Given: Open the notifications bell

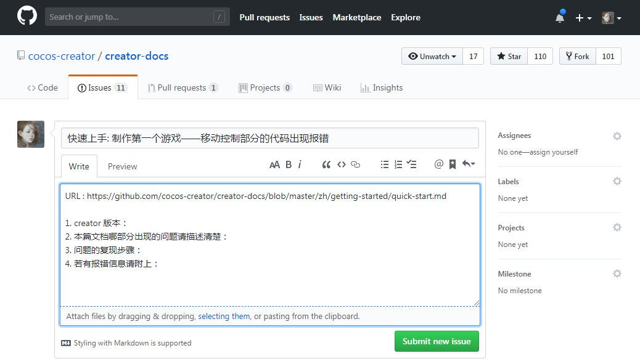Looking at the screenshot, I should 560,17.
